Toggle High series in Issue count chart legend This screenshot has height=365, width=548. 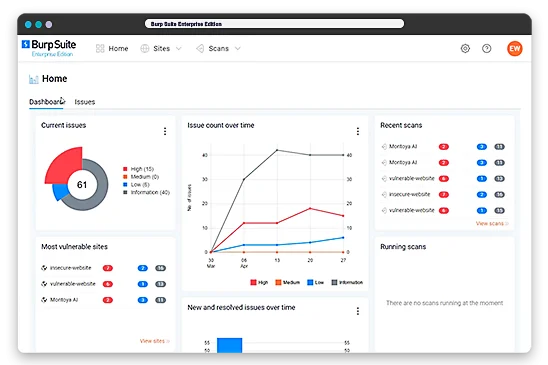(259, 282)
